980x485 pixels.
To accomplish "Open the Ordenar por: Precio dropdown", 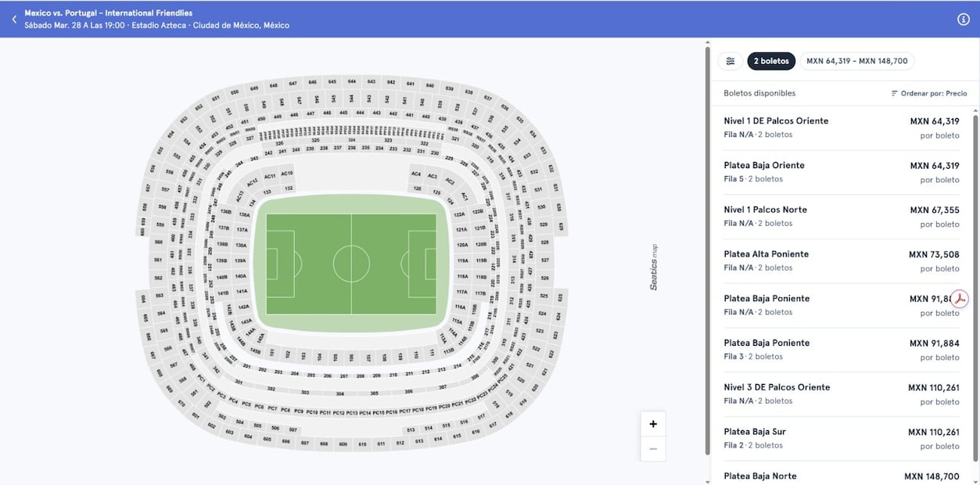I will click(x=931, y=92).
